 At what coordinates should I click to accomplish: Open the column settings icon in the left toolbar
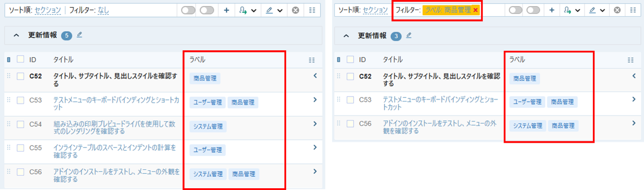[x=312, y=10]
